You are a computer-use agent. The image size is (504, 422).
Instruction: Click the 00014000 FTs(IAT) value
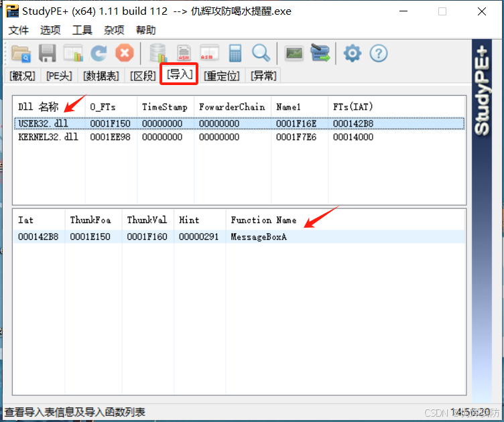353,137
